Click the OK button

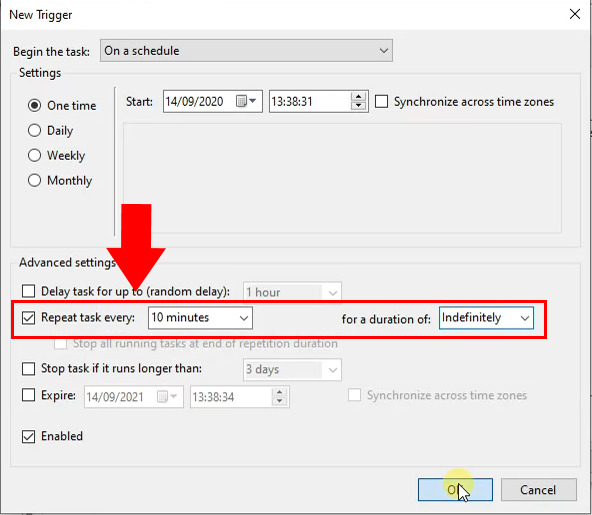(x=455, y=490)
